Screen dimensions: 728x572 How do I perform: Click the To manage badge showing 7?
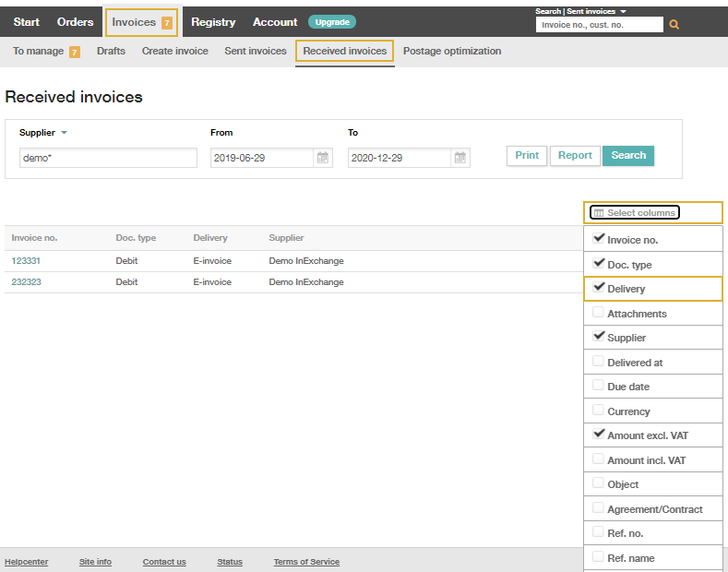pos(75,52)
